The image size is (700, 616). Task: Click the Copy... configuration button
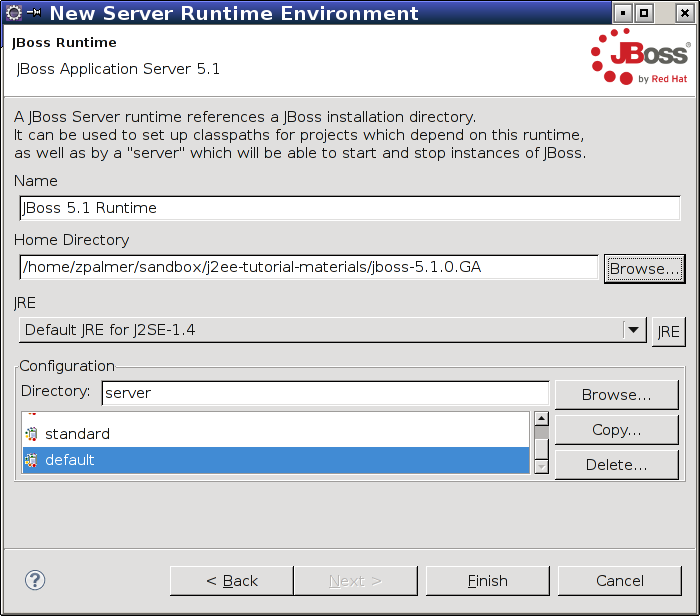[x=617, y=430]
